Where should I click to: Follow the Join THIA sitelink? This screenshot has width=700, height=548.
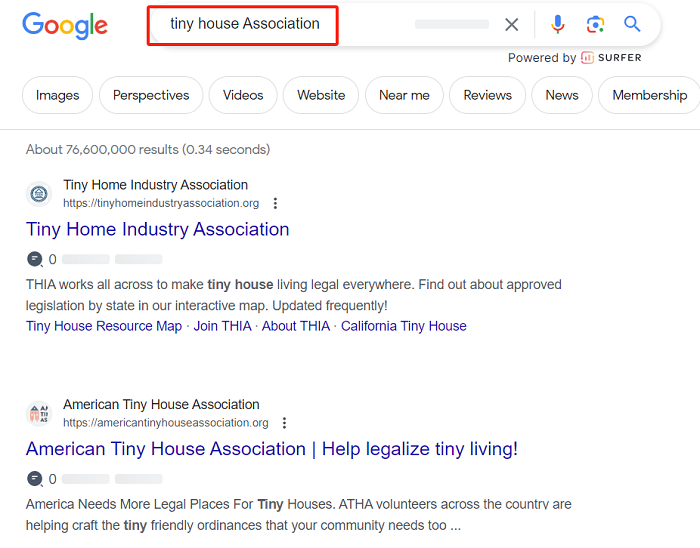point(222,326)
